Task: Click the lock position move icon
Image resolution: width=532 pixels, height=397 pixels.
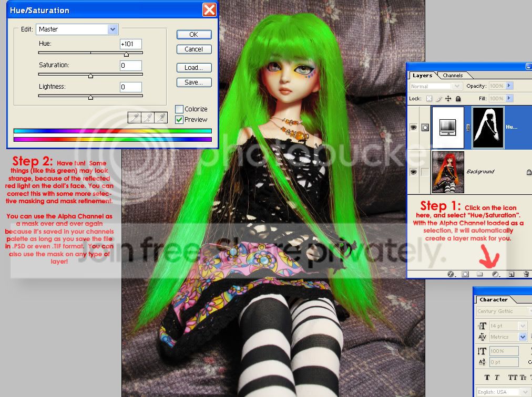Action: [x=448, y=99]
